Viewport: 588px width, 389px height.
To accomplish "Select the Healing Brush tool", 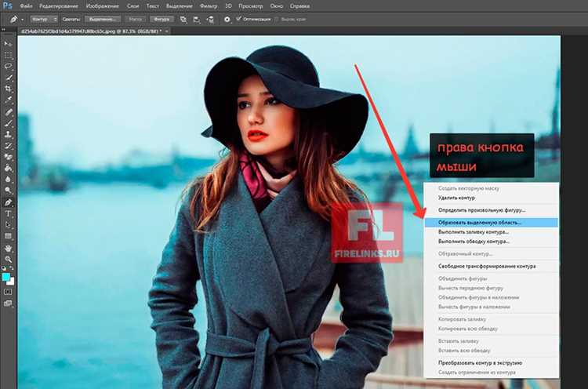I will [8, 112].
